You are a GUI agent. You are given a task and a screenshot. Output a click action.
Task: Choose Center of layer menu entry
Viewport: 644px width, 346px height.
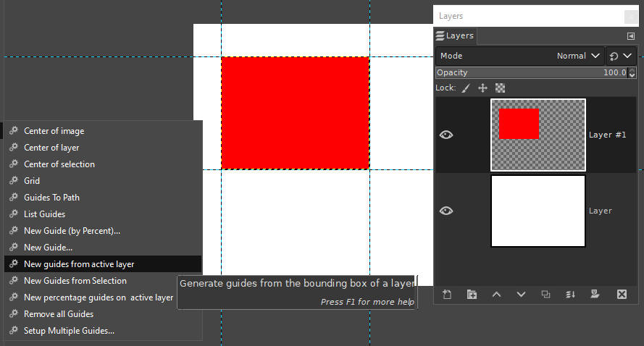(x=103, y=148)
